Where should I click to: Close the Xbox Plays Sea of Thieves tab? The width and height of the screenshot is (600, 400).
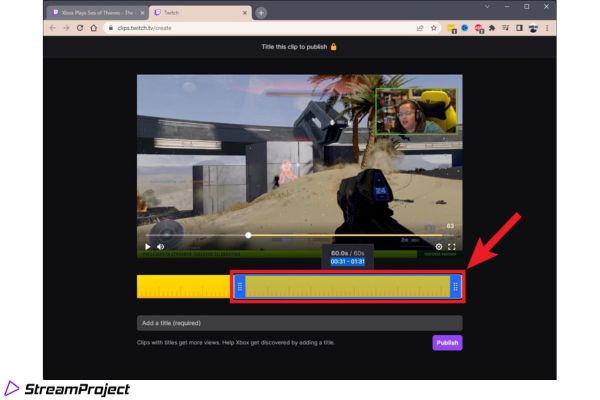pos(142,13)
